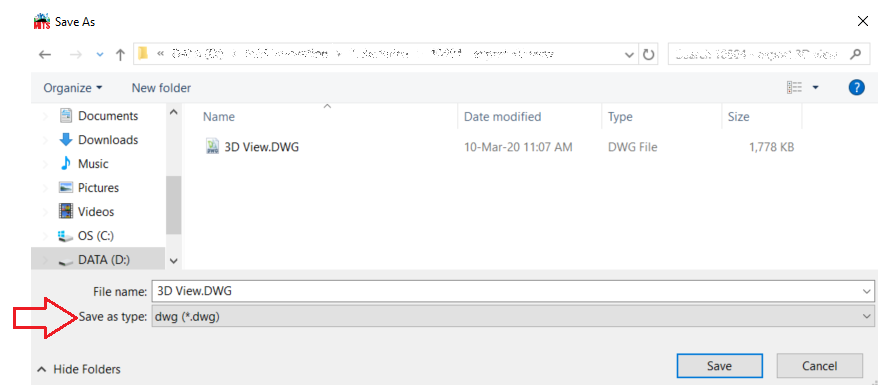Viewport: 878px width, 385px height.
Task: Expand the Videos tree node
Action: point(45,212)
